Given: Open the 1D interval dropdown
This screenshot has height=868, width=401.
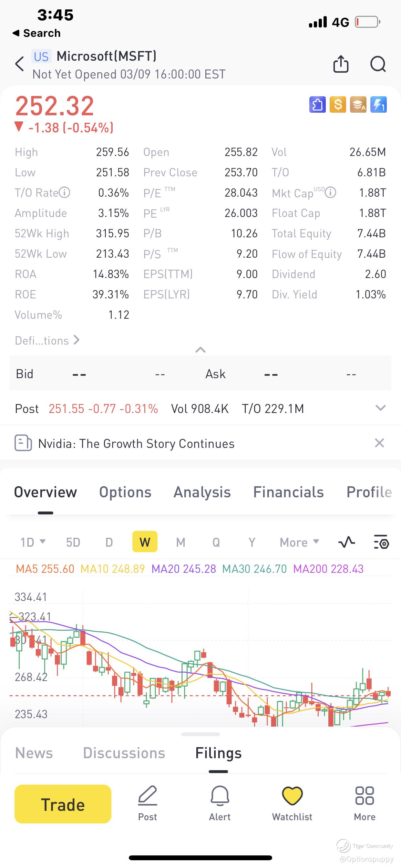Looking at the screenshot, I should (33, 542).
